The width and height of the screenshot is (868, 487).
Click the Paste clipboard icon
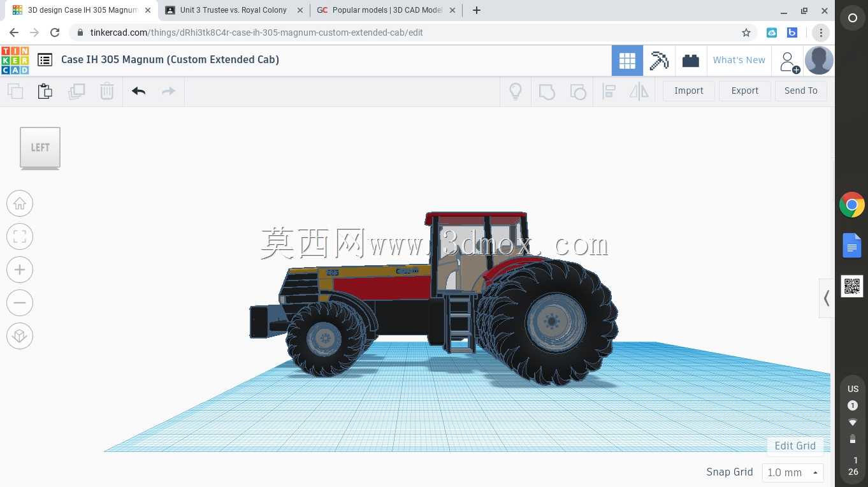(45, 91)
